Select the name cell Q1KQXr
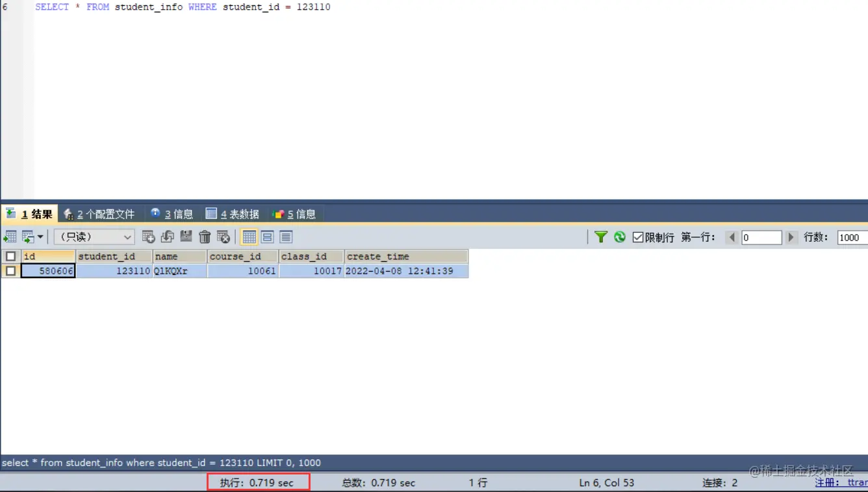 180,271
